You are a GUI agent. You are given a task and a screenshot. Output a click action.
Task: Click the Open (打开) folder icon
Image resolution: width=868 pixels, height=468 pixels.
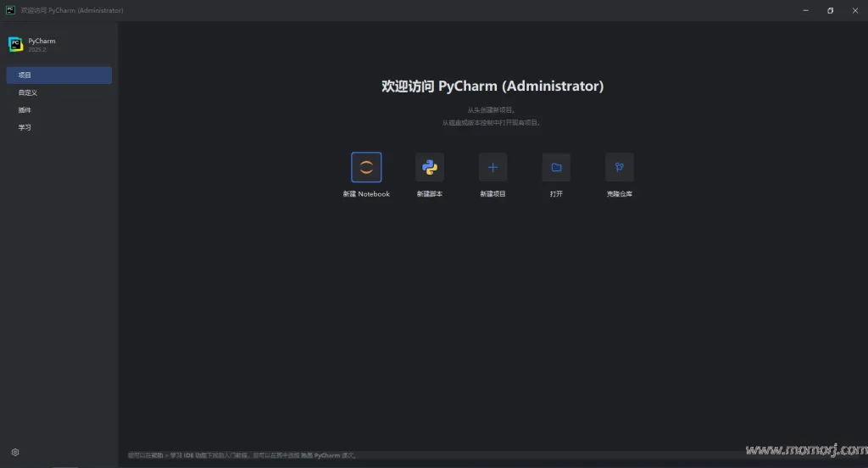tap(556, 167)
